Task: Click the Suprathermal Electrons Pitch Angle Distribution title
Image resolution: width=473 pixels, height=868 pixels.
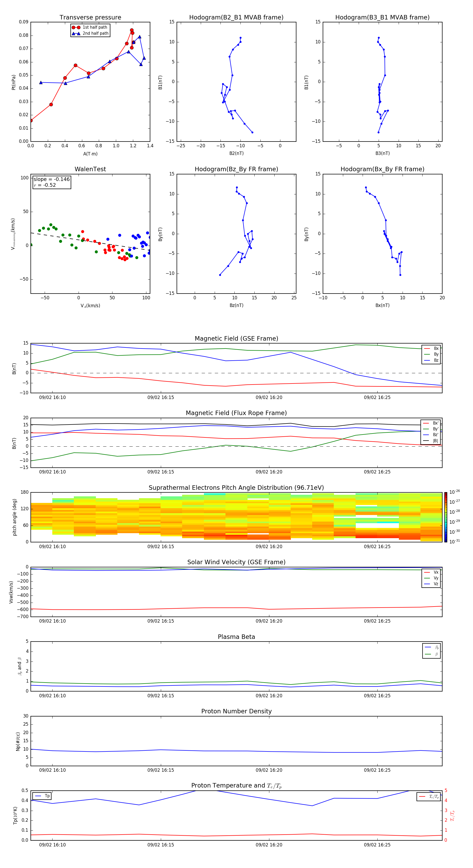Action: (236, 488)
